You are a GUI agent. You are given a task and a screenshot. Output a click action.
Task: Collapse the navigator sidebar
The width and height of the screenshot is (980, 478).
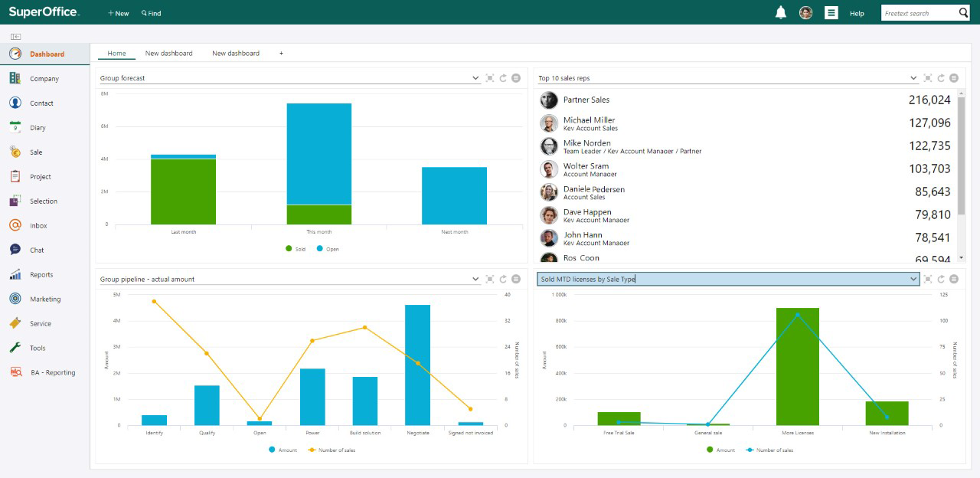pos(15,37)
